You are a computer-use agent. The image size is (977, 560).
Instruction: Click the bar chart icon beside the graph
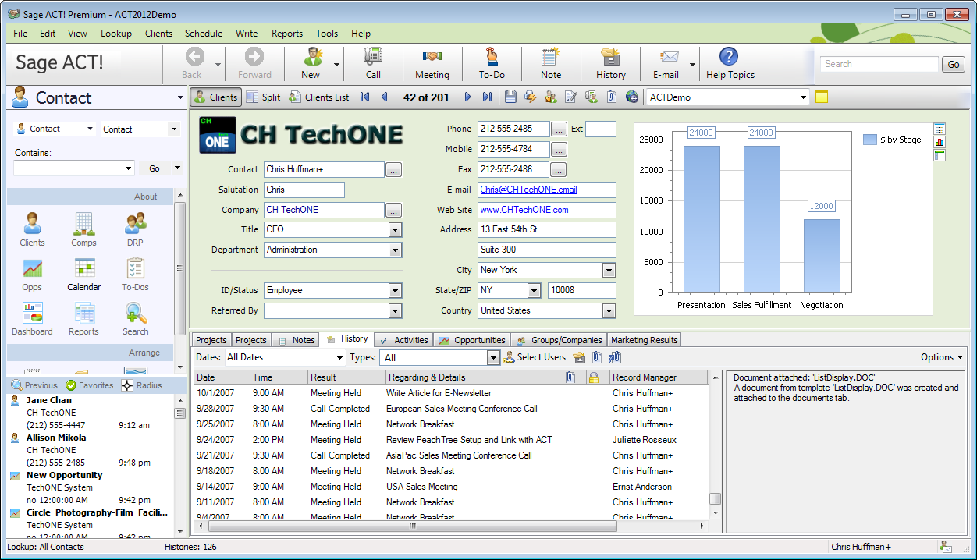click(x=940, y=142)
